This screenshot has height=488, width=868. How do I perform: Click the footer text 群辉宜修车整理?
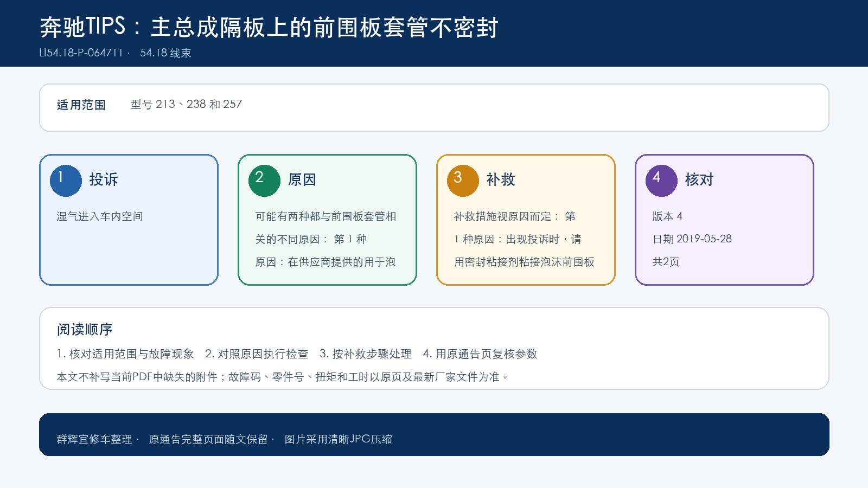coord(94,439)
